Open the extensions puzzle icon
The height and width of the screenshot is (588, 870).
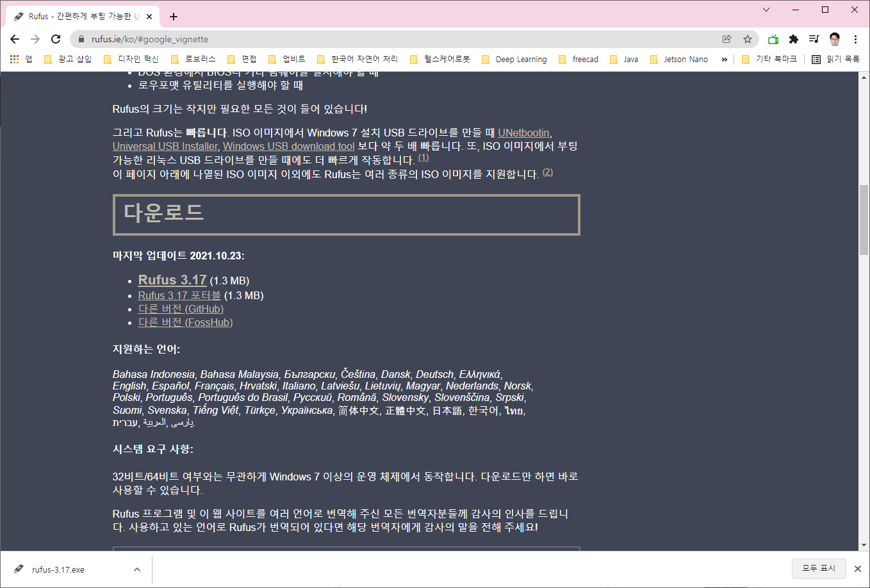pos(794,39)
